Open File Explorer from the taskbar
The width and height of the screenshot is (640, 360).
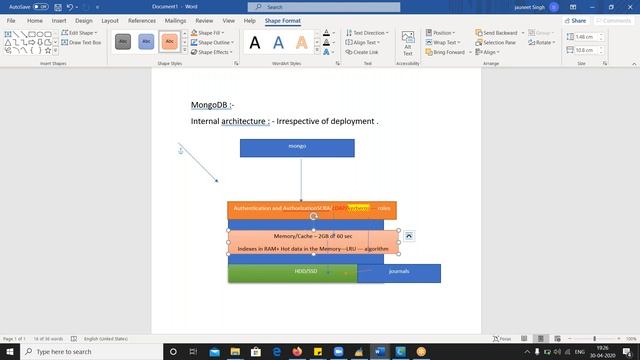pos(235,351)
